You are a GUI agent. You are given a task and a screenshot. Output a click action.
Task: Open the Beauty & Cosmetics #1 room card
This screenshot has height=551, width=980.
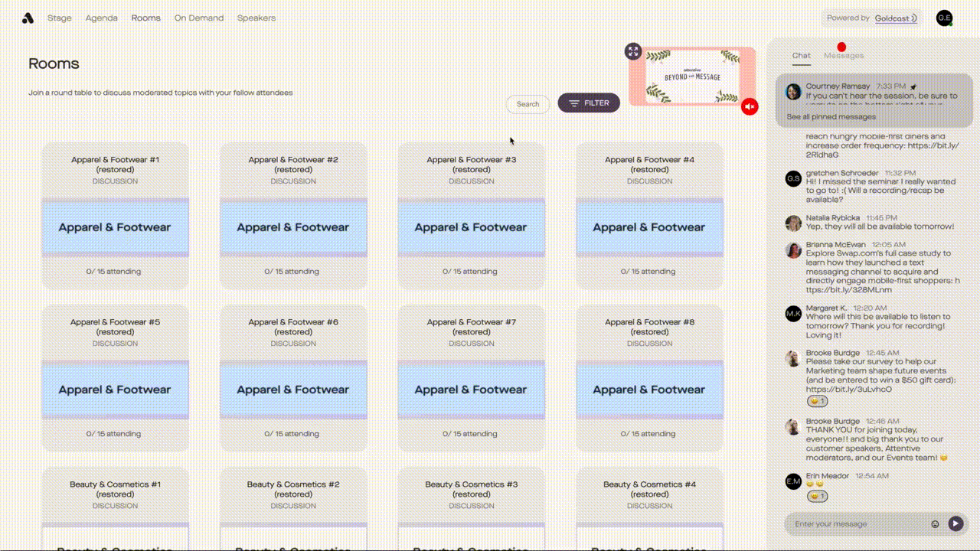coord(115,508)
